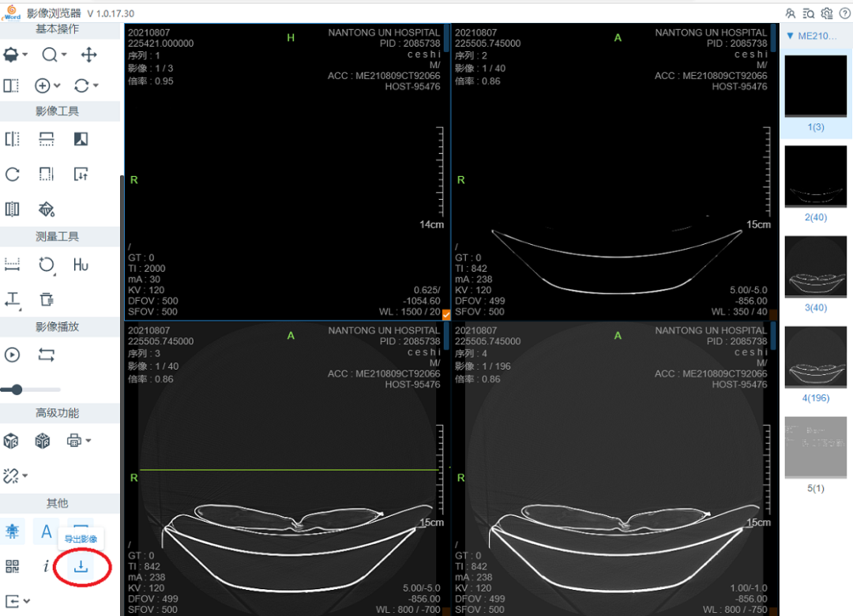This screenshot has height=616, width=853.
Task: Click the export image download icon
Action: tap(81, 566)
